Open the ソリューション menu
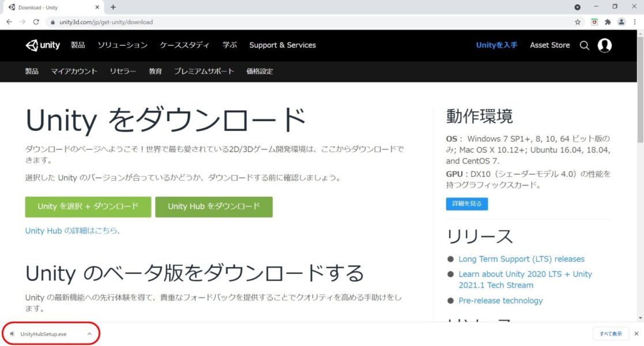The width and height of the screenshot is (644, 346). tap(122, 45)
